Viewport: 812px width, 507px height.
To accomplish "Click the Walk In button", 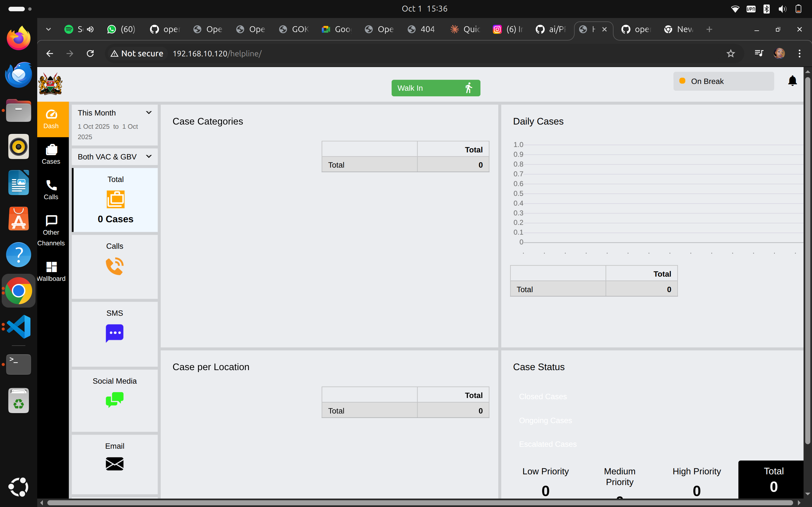I will (x=435, y=88).
